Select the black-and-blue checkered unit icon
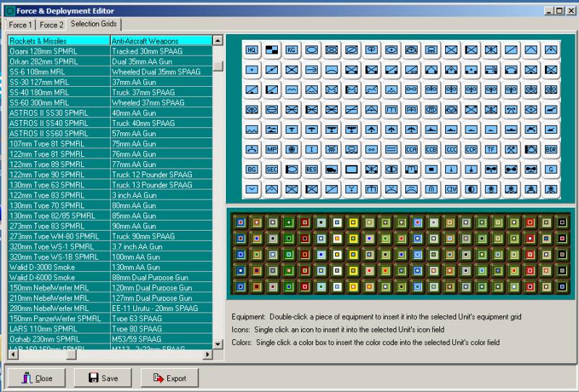This screenshot has height=392, width=579. point(271,50)
